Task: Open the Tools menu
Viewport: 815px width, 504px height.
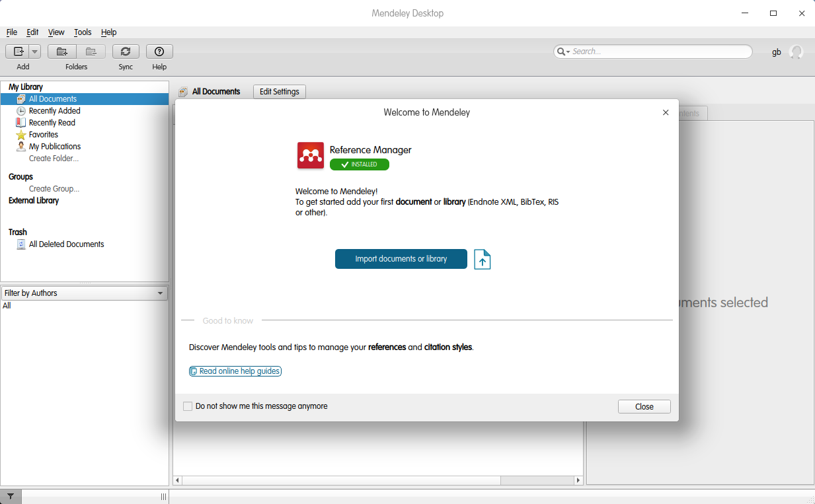Action: tap(83, 32)
